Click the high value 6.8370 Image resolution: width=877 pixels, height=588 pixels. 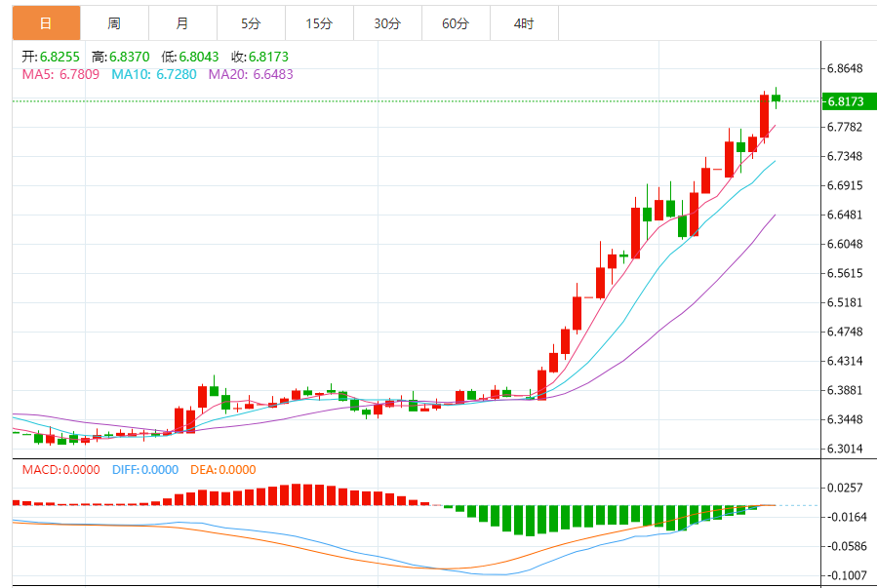pos(129,57)
